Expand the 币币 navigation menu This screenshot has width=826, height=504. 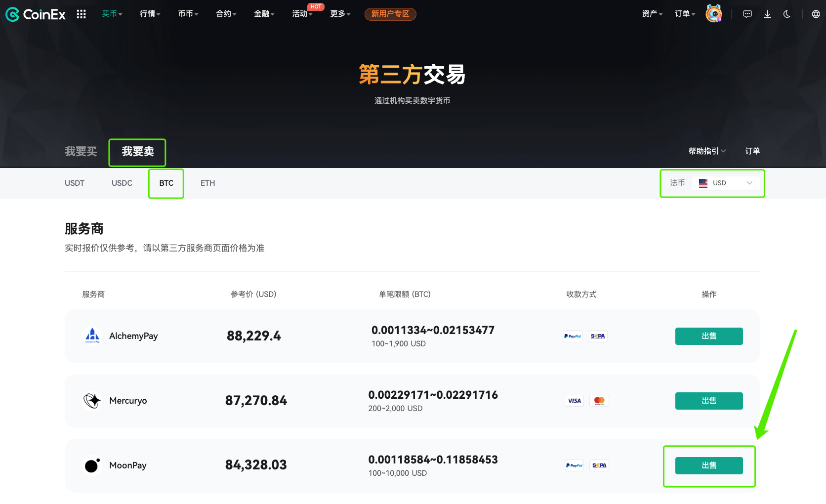click(188, 14)
